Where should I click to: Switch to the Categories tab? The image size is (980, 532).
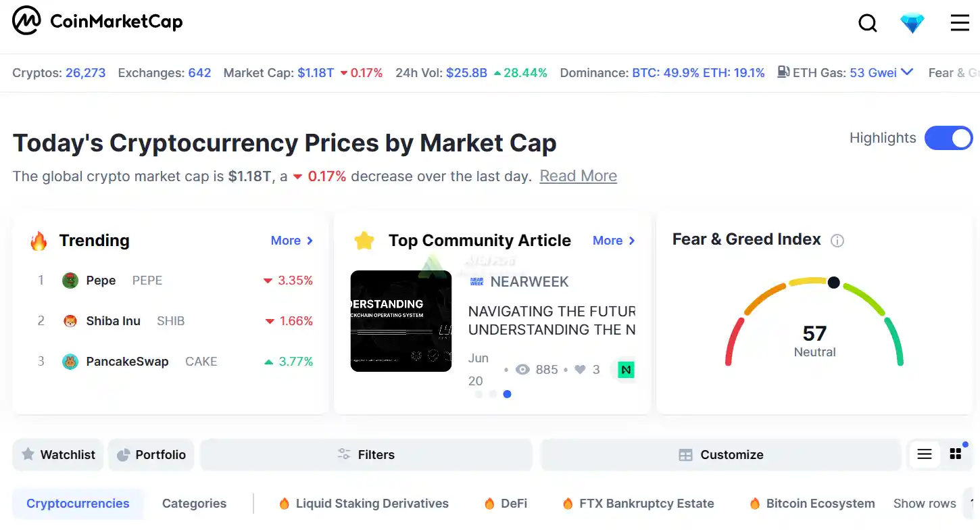(194, 504)
